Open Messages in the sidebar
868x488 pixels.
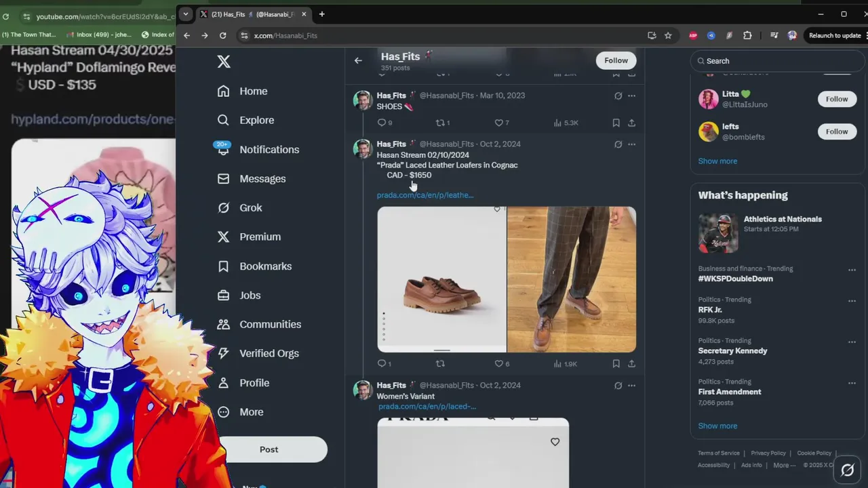click(251, 179)
